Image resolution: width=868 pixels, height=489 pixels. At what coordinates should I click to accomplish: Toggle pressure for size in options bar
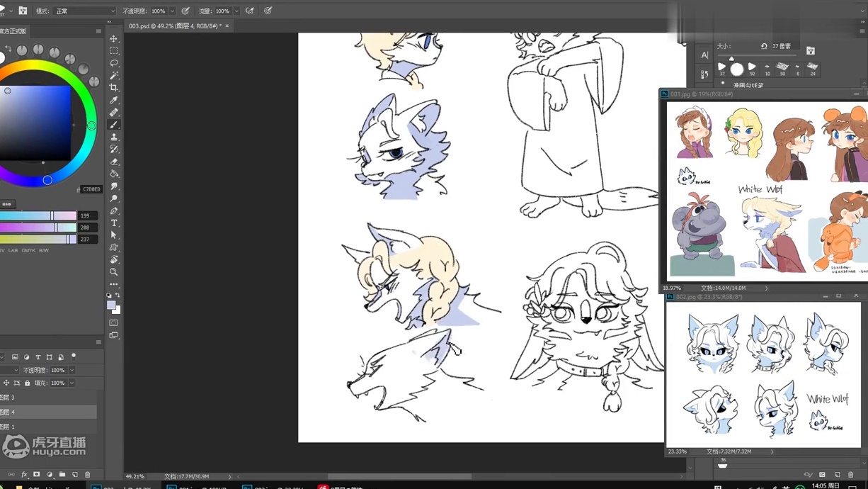[x=268, y=11]
